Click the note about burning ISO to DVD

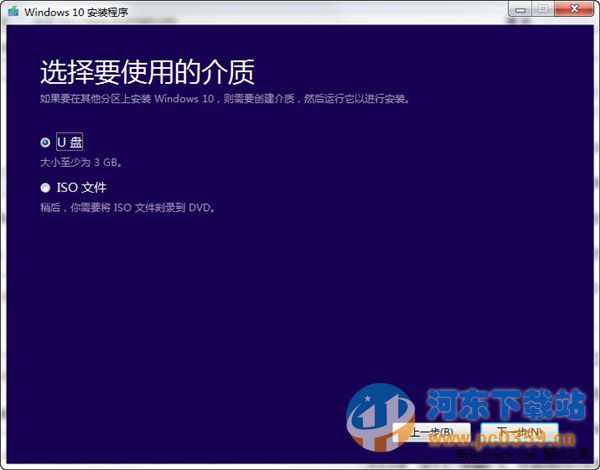[x=127, y=207]
